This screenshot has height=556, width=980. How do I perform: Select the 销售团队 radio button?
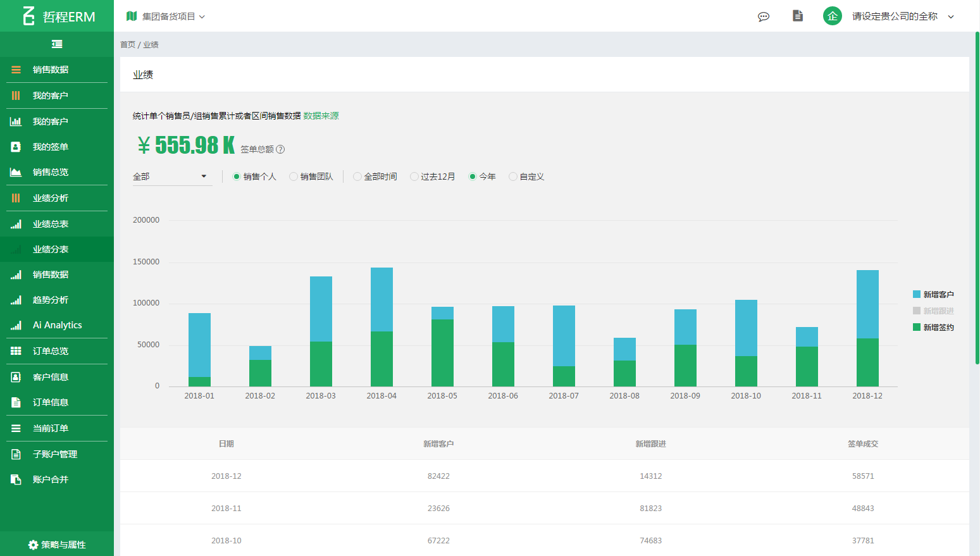[294, 176]
